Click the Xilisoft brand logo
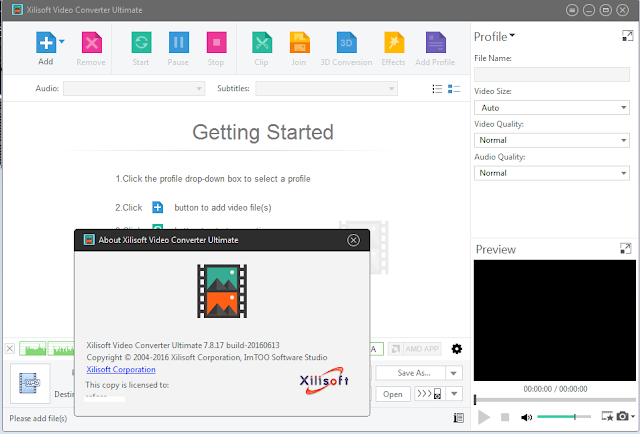Viewport: 640px width, 434px height. pos(324,381)
